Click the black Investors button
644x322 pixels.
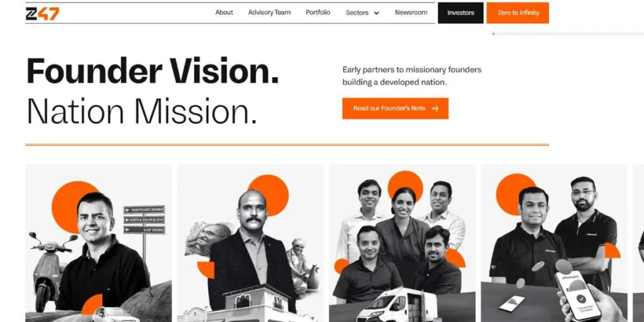click(460, 13)
